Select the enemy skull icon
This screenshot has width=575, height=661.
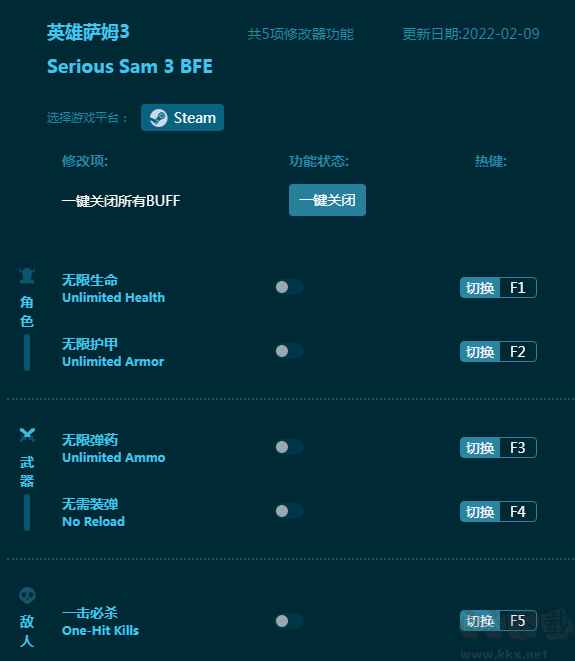coord(27,595)
